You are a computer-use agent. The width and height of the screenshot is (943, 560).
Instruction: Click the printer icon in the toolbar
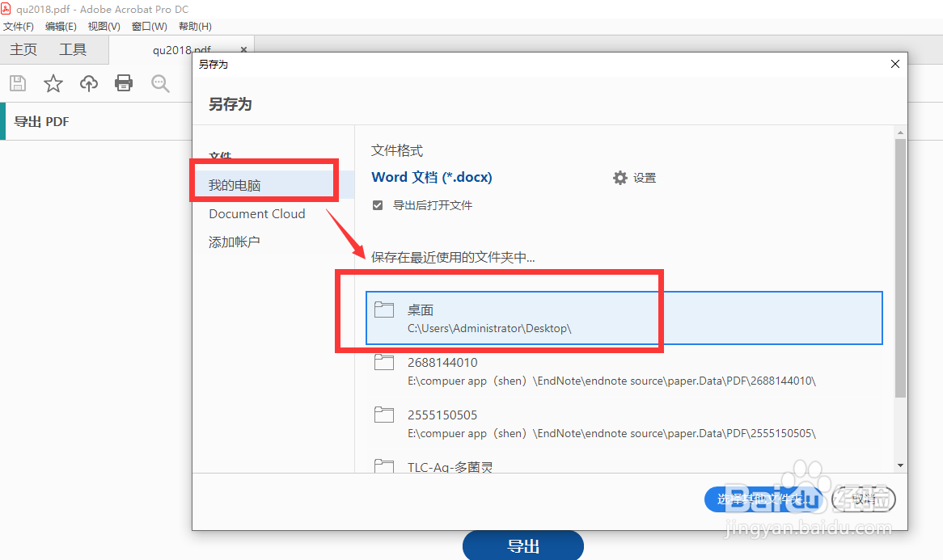124,83
